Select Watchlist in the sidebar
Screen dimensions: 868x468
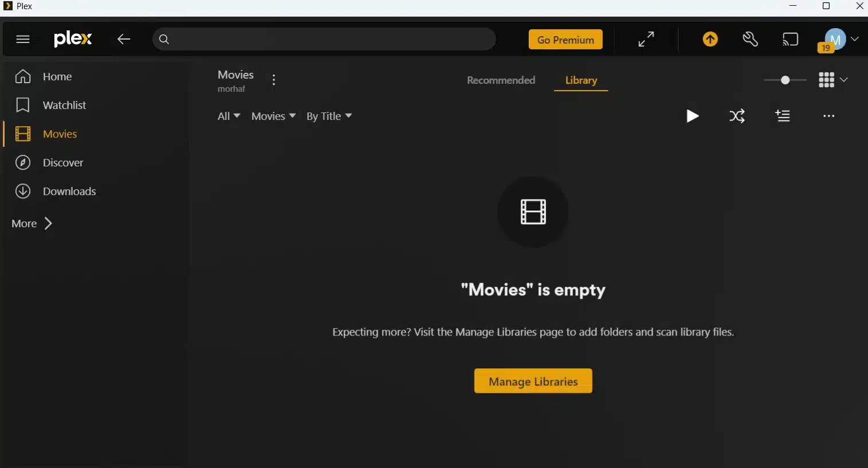click(64, 105)
